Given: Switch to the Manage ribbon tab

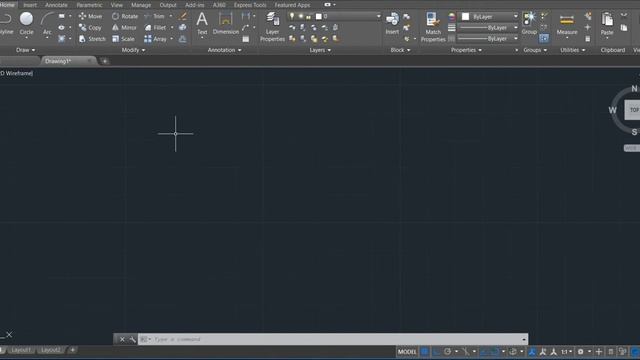Looking at the screenshot, I should tap(141, 5).
